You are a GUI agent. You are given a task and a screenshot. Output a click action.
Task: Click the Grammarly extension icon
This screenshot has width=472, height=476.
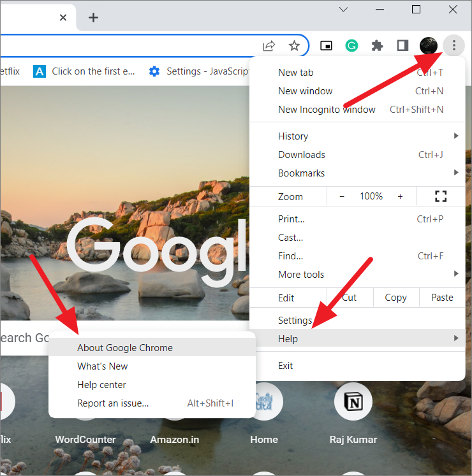[351, 46]
